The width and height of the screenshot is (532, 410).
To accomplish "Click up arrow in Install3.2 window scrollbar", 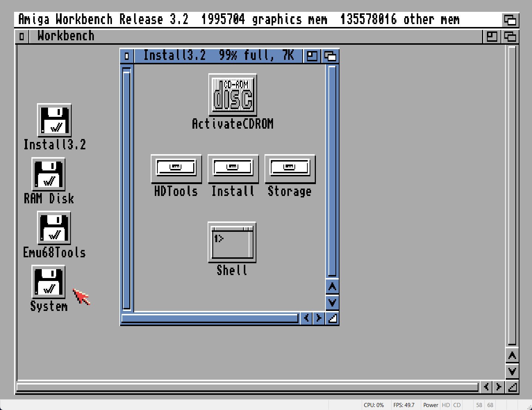I will pos(332,287).
